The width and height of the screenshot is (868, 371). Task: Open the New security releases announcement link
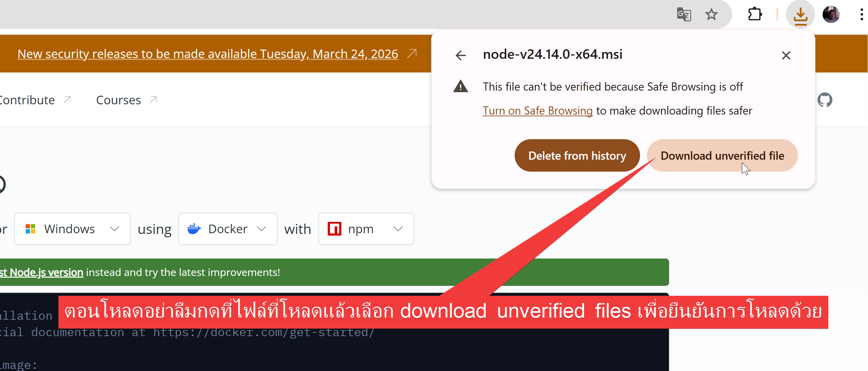(208, 54)
